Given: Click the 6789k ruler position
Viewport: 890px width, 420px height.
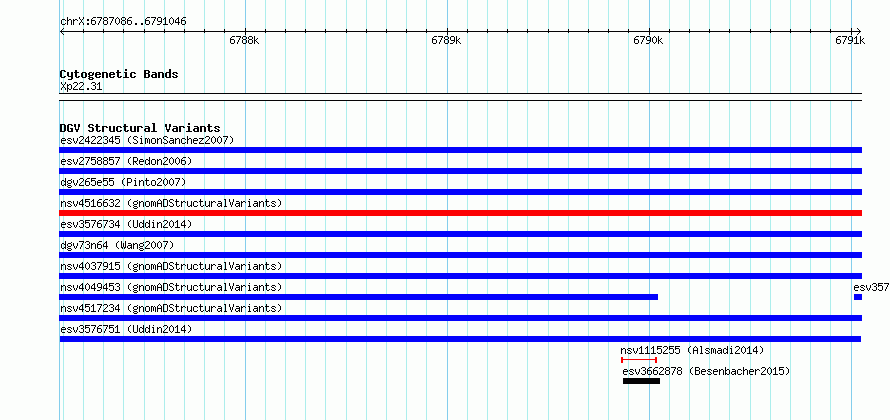Looking at the screenshot, I should [447, 40].
